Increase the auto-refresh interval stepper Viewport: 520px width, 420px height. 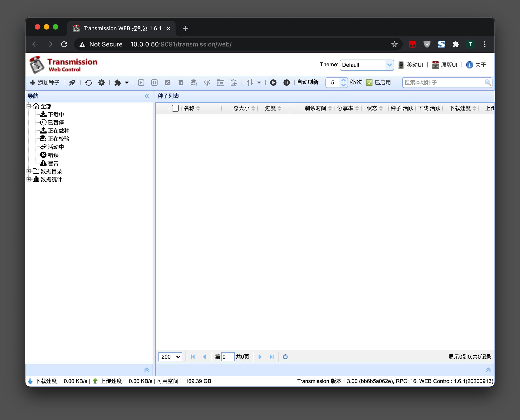click(343, 80)
